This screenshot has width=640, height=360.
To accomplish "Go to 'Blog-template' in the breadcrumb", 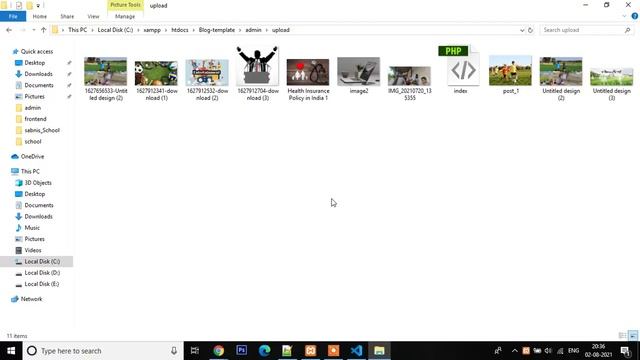I will pyautogui.click(x=217, y=30).
